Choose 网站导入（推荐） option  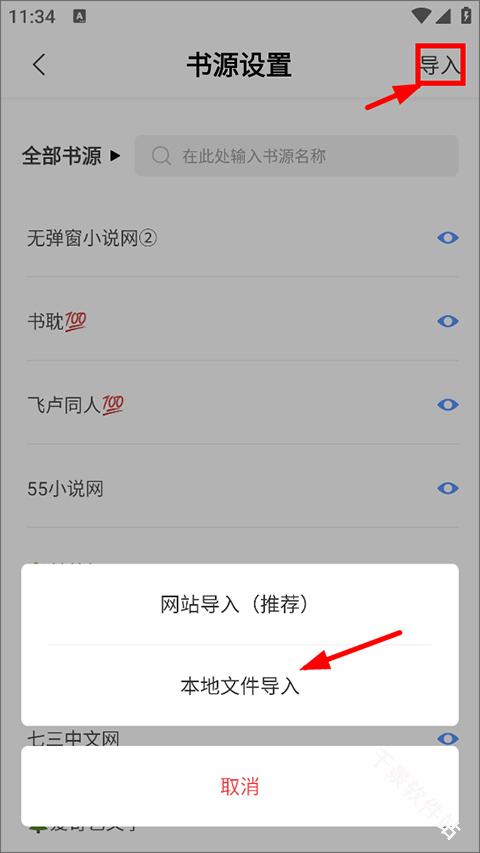[x=240, y=605]
